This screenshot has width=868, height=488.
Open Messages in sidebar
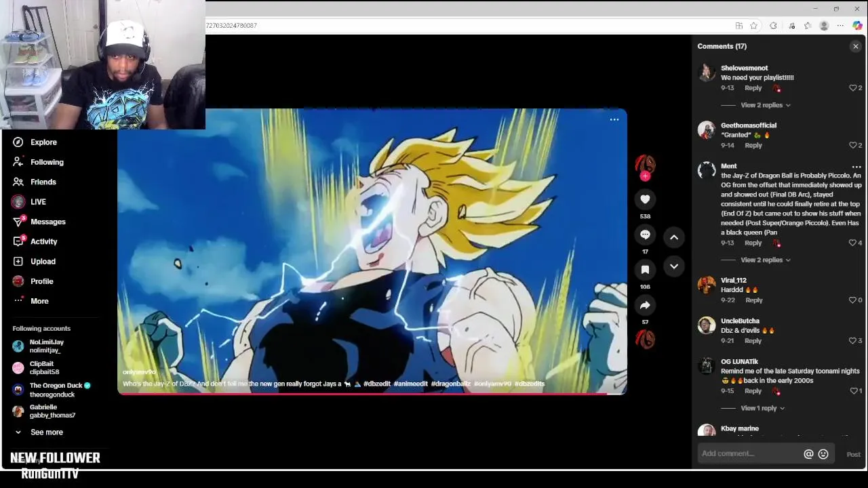(x=39, y=222)
